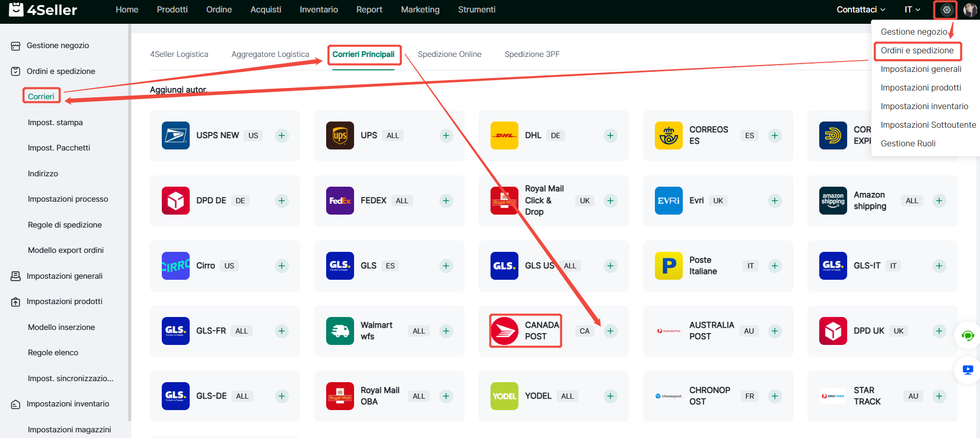The width and height of the screenshot is (980, 438).
Task: Click the user profile avatar
Action: point(970,10)
